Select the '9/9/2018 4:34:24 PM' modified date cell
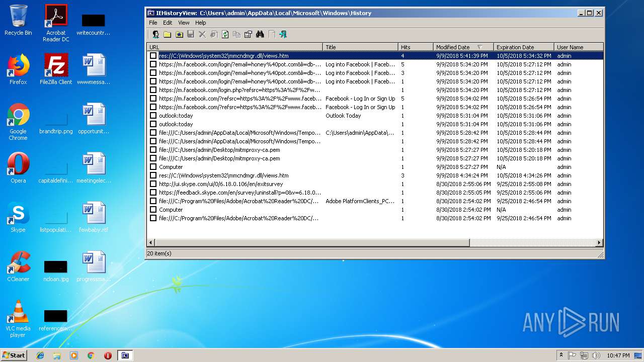 point(461,175)
